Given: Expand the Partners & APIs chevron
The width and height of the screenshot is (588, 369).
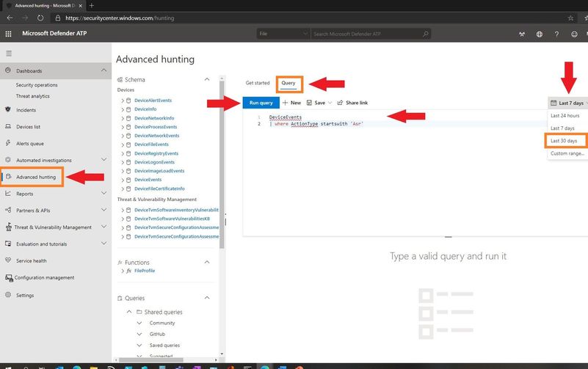Looking at the screenshot, I should (x=104, y=210).
